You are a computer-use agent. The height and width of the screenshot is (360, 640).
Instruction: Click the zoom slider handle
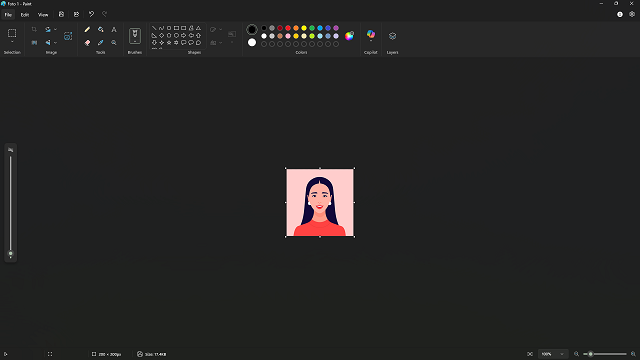coord(590,354)
